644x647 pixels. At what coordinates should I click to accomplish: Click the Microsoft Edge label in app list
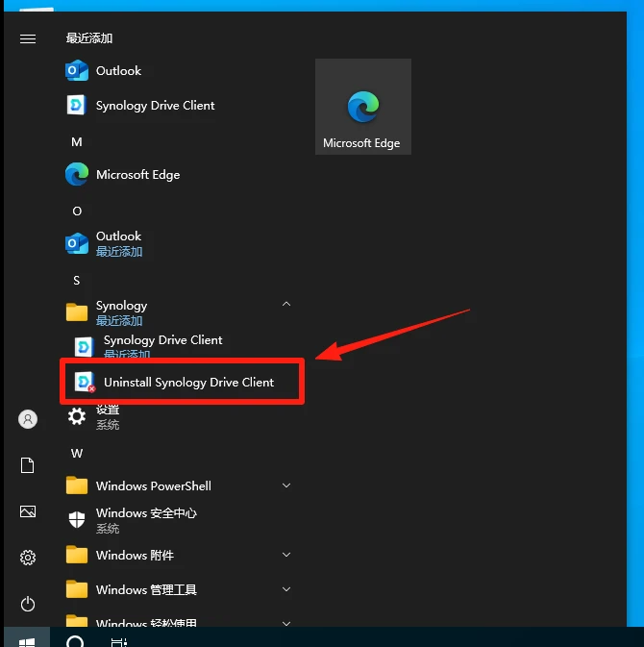[x=137, y=175]
